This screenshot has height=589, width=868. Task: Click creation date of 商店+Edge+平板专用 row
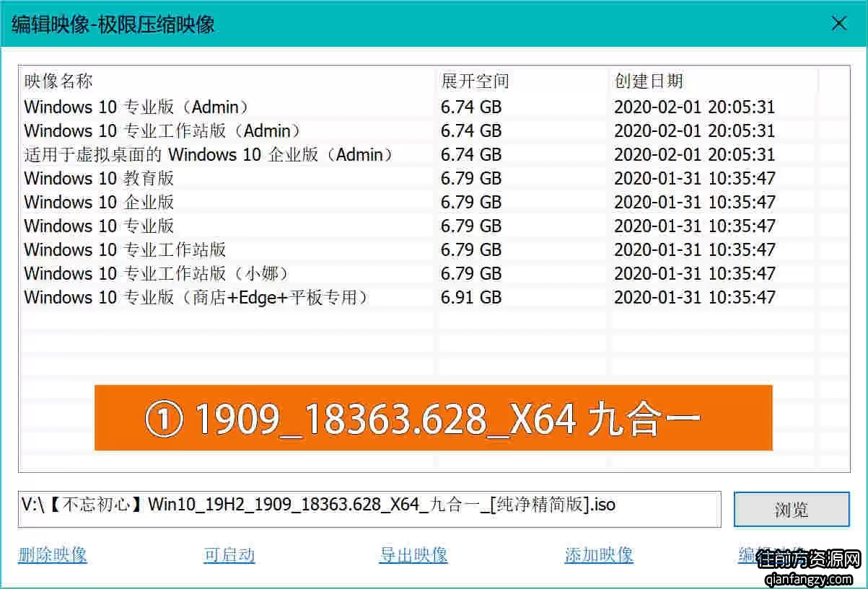click(695, 297)
